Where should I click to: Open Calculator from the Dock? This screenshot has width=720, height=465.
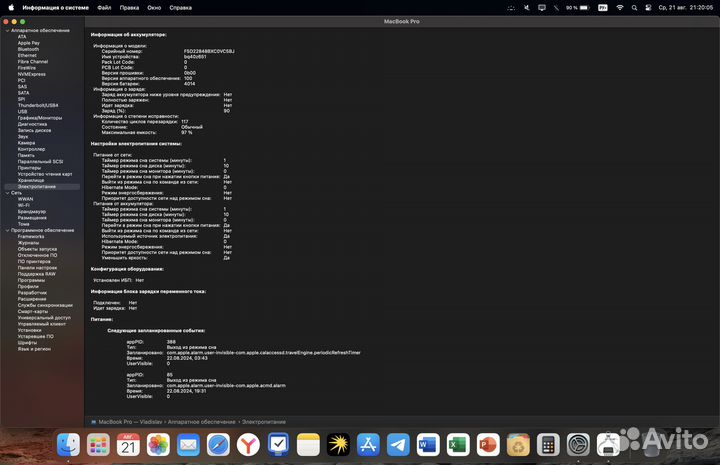548,444
